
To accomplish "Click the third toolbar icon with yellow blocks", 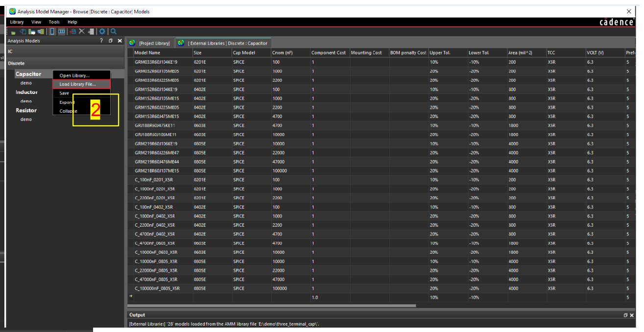I will [x=32, y=31].
